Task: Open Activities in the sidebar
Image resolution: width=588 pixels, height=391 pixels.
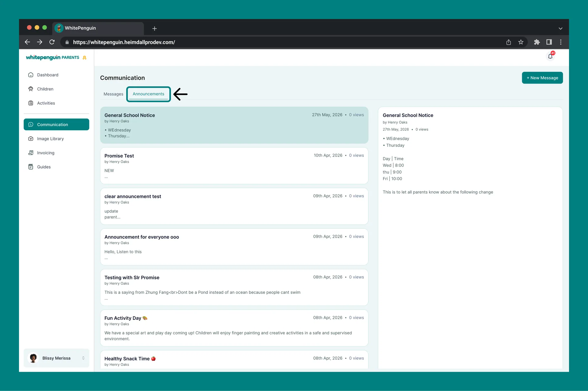Action: tap(56, 103)
